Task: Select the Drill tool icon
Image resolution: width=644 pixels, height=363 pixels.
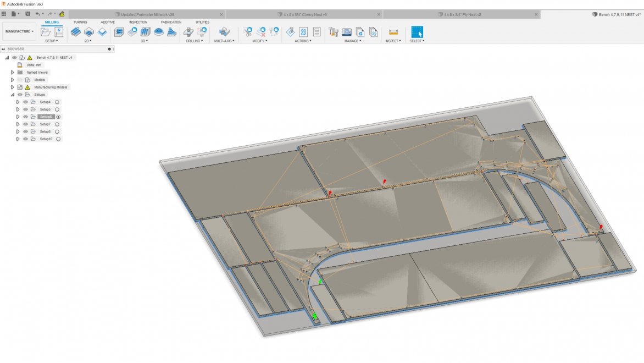Action: [x=188, y=32]
